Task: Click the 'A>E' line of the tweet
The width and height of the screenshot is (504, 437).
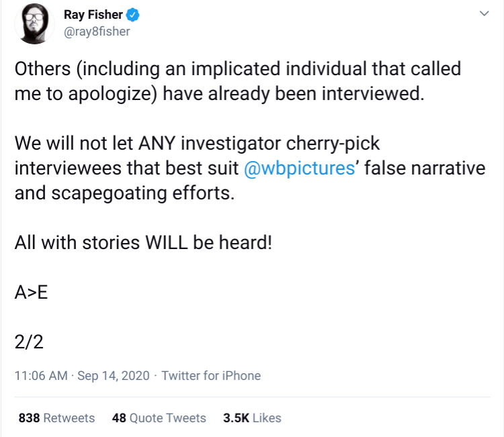Action: point(31,292)
